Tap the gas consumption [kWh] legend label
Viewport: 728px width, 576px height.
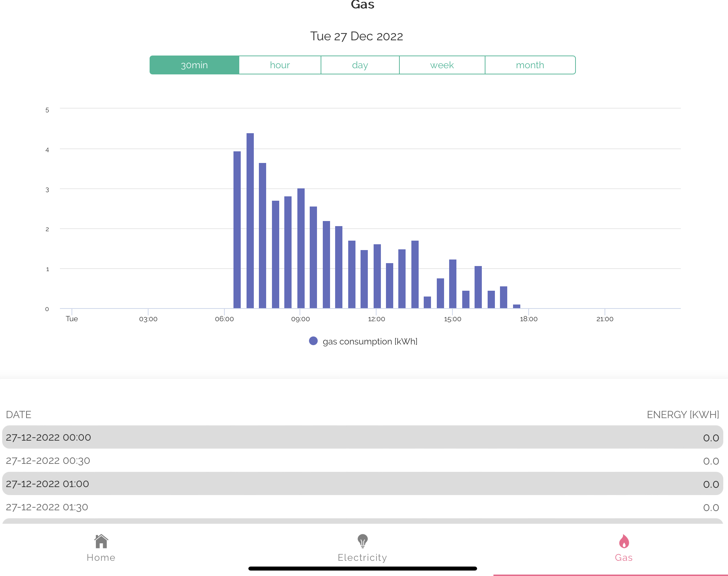370,342
